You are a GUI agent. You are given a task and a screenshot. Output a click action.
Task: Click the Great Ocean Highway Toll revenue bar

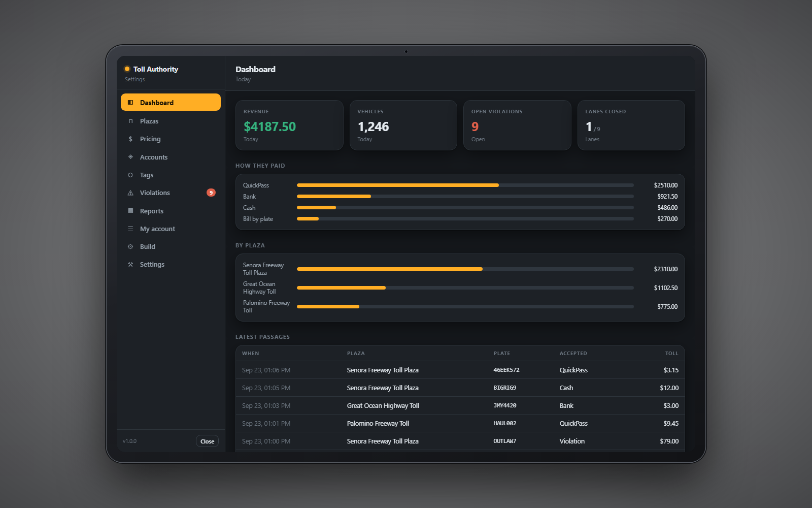465,288
